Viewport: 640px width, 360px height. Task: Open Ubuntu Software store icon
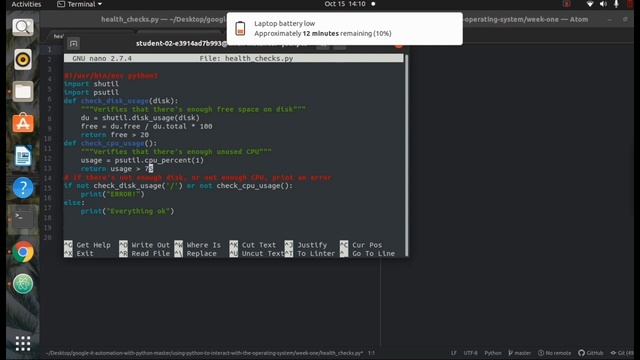coord(23,123)
